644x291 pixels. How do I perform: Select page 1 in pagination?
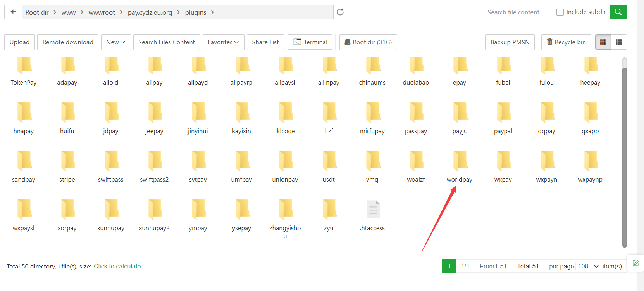coord(449,266)
